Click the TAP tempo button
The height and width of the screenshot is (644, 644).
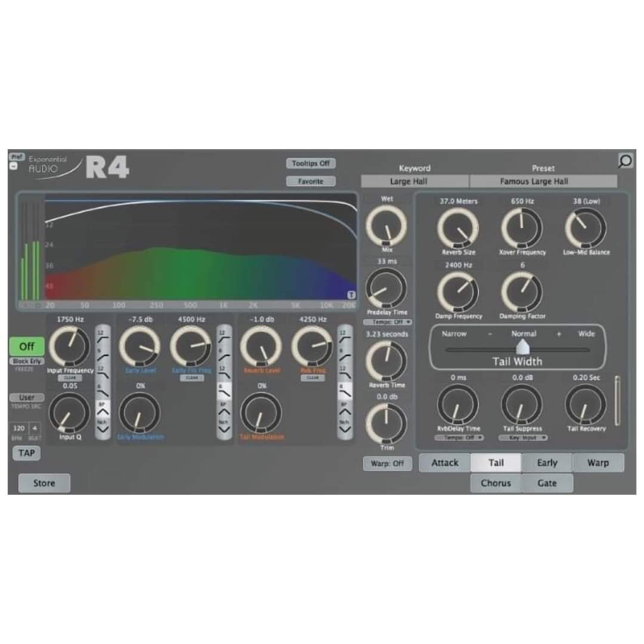[26, 453]
